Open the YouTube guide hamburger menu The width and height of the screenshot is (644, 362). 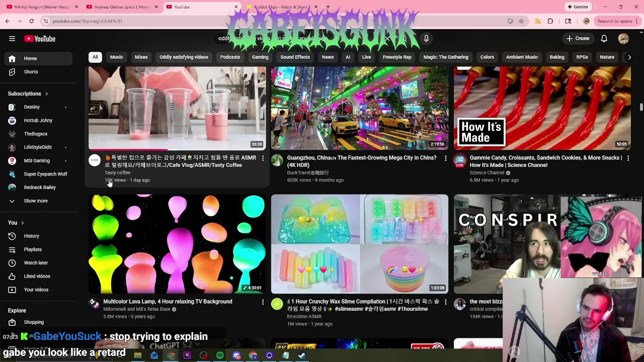tap(12, 39)
